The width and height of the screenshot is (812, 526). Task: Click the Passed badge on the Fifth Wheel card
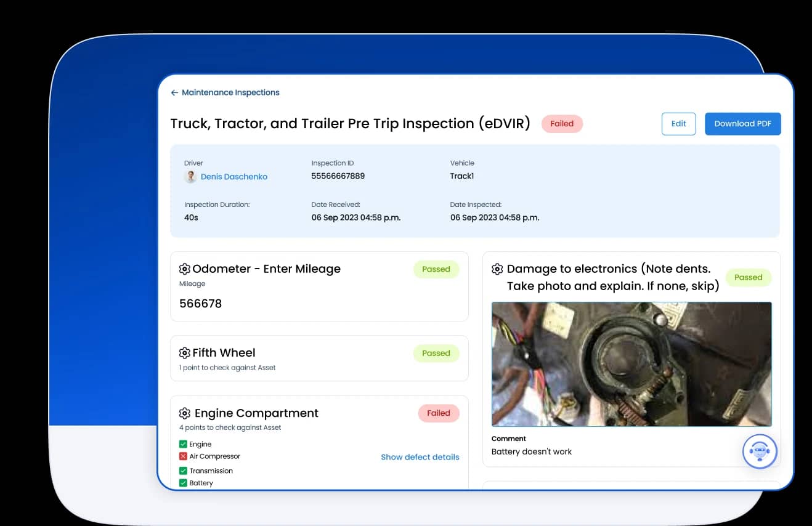coord(436,353)
